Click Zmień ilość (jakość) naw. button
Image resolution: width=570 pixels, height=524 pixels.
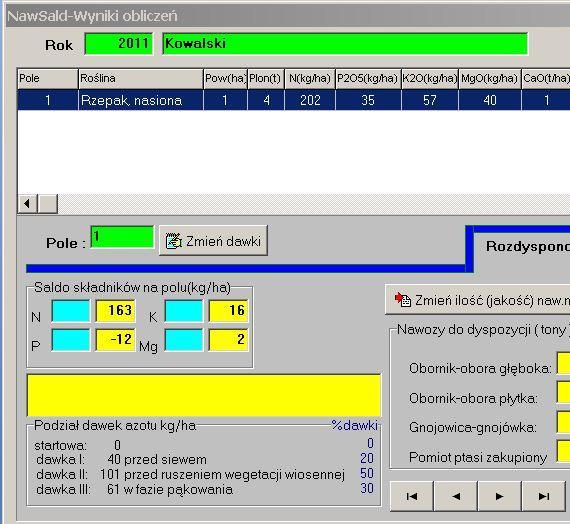477,300
